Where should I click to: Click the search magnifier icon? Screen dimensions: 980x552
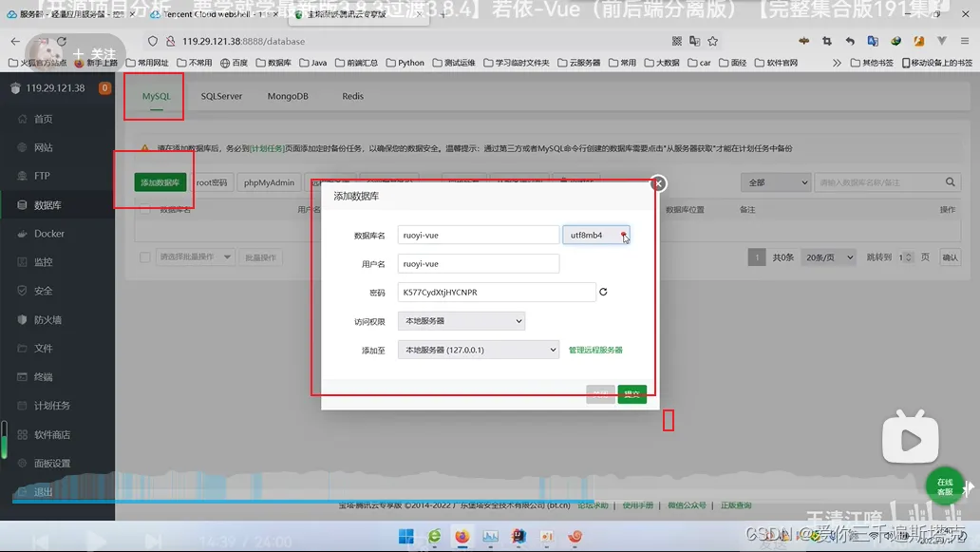tap(950, 181)
